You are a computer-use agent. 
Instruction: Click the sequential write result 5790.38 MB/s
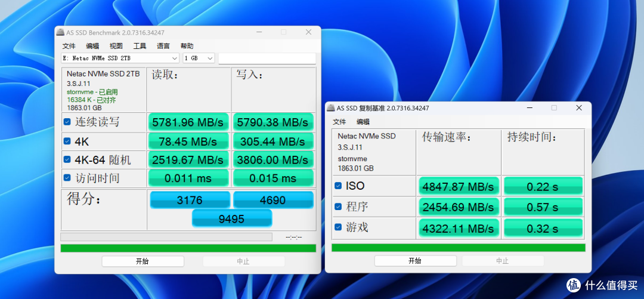(x=273, y=122)
